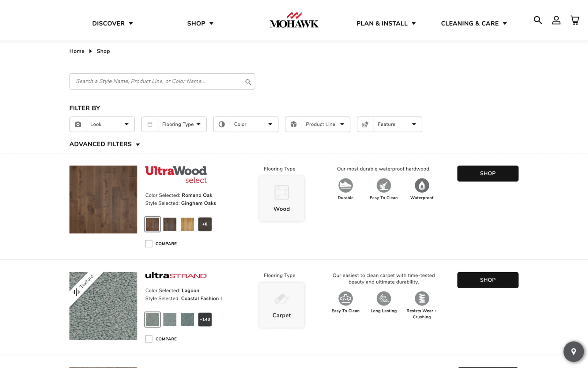
Task: Click search icon inside style search box
Action: [x=248, y=82]
